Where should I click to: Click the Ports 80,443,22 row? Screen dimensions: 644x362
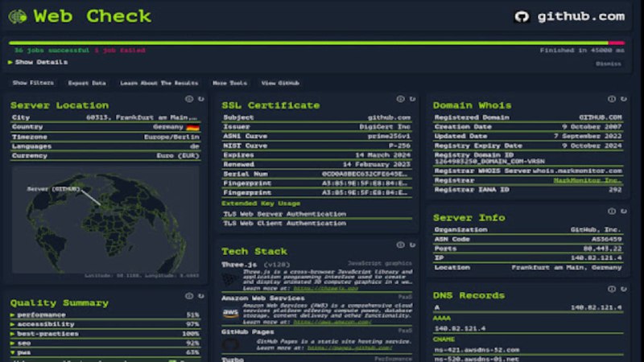[528, 249]
